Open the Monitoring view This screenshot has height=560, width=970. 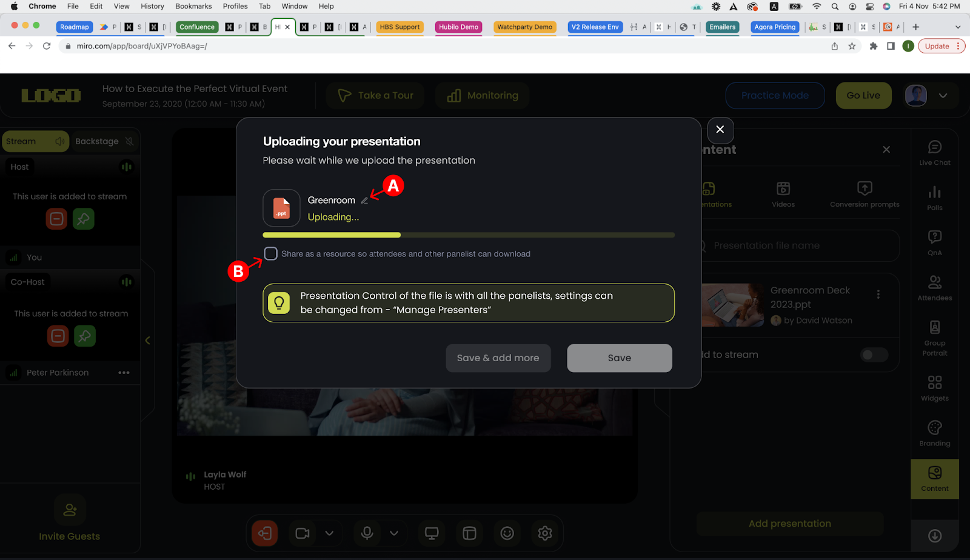483,96
